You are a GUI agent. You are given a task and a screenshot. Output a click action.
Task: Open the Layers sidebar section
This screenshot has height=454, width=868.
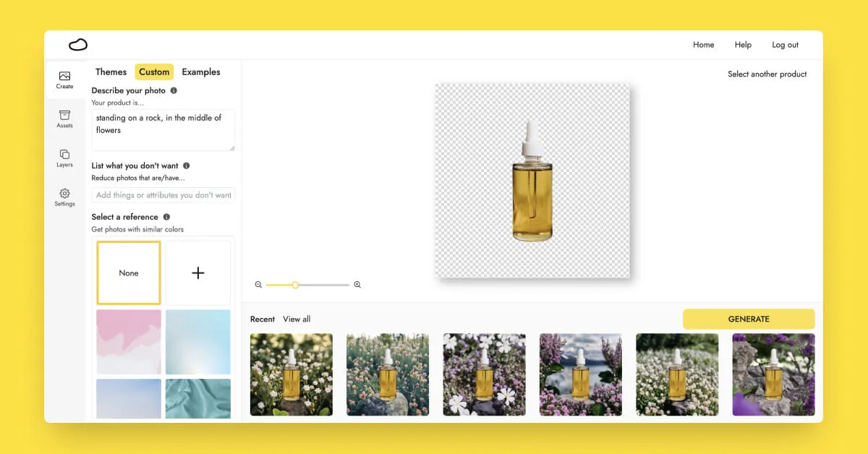pos(64,158)
